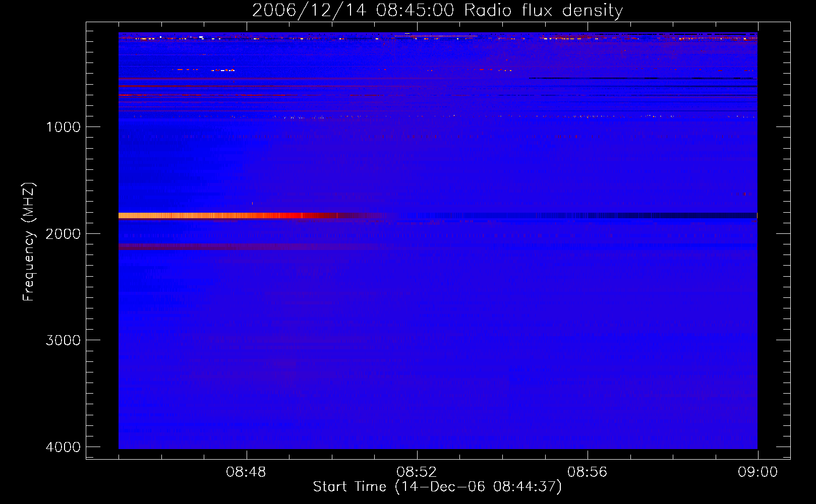Image resolution: width=816 pixels, height=504 pixels.
Task: Click the 4000 frequency tick label
Action: pyautogui.click(x=63, y=447)
